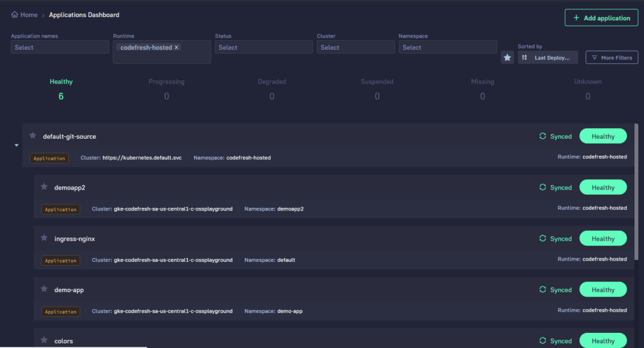This screenshot has width=644, height=348.
Task: Click the Application tag on ingress-nginx
Action: [61, 261]
